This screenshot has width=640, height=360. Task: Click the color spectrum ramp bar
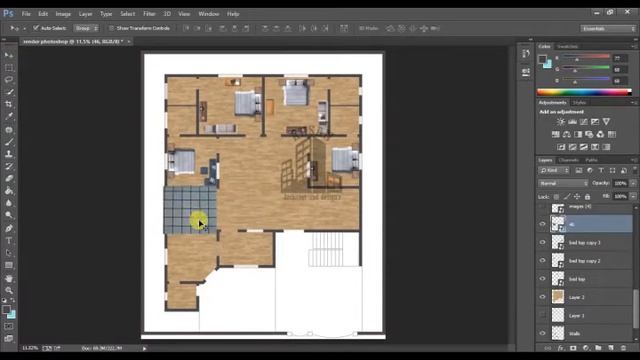click(x=584, y=92)
